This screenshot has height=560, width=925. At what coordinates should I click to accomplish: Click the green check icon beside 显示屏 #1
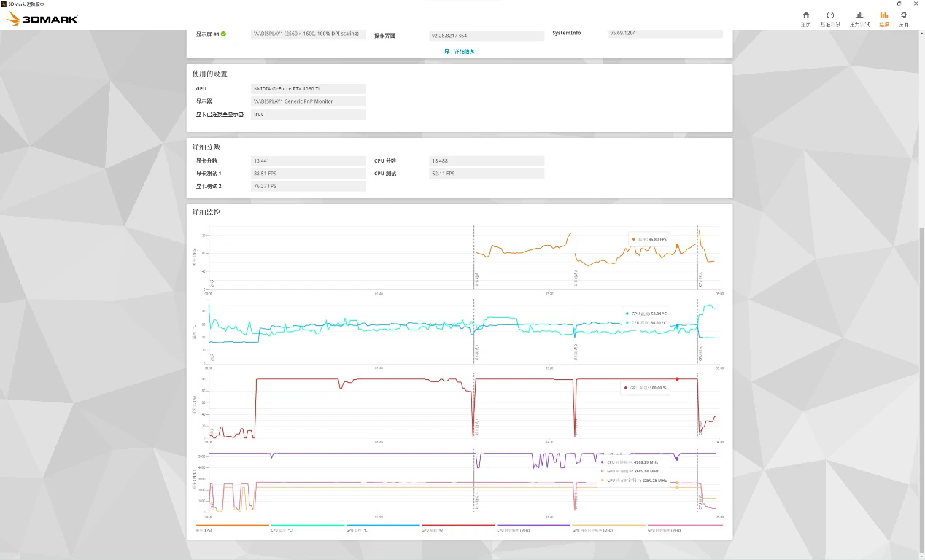pos(223,34)
